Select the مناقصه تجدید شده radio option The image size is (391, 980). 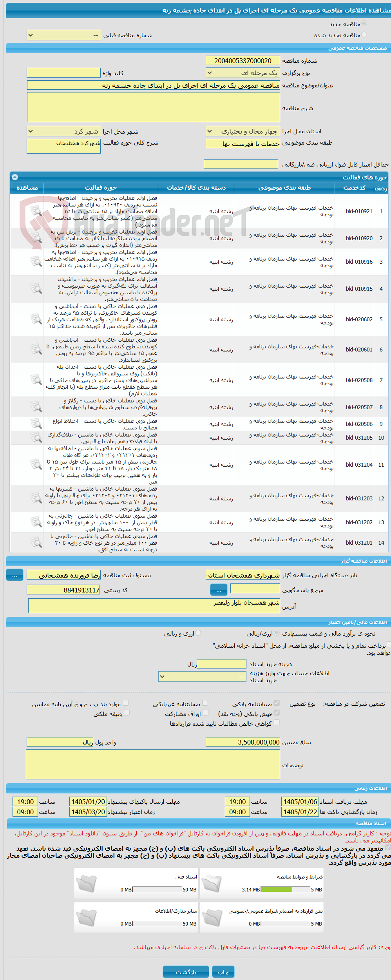364,35
